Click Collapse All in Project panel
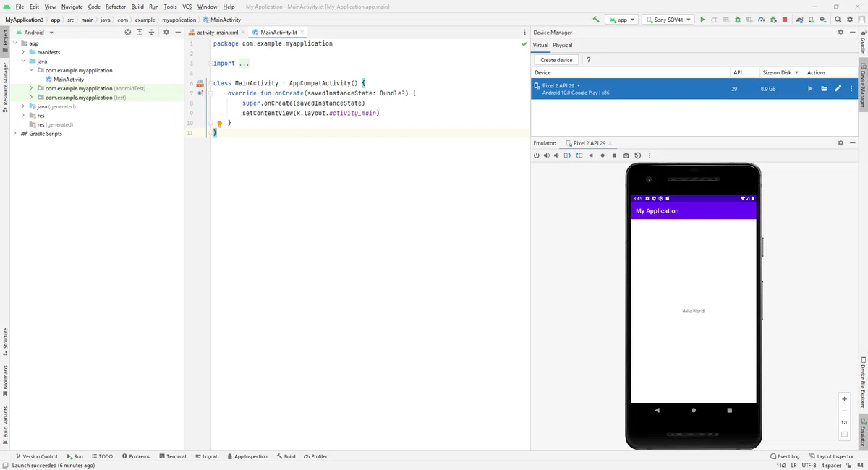 click(151, 32)
